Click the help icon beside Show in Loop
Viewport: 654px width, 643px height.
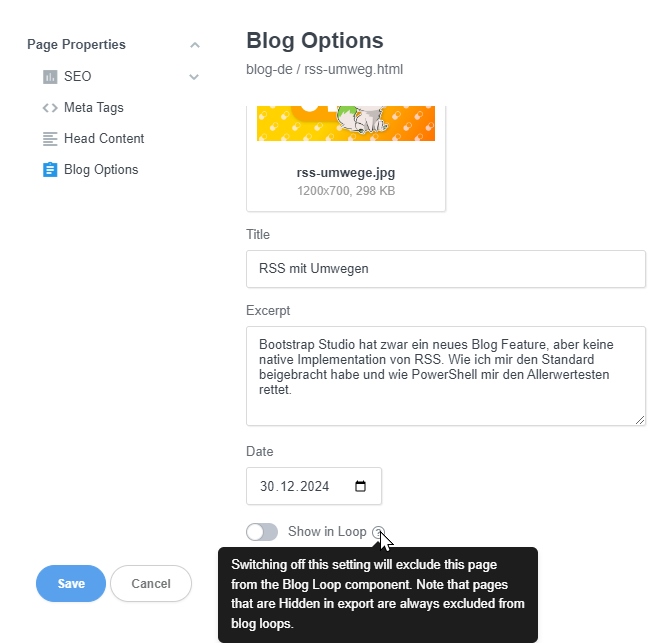(377, 532)
